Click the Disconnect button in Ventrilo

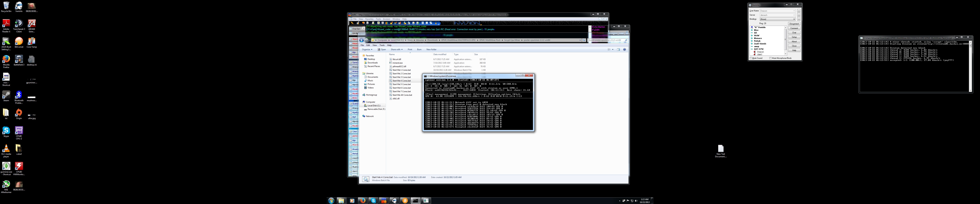point(794,24)
